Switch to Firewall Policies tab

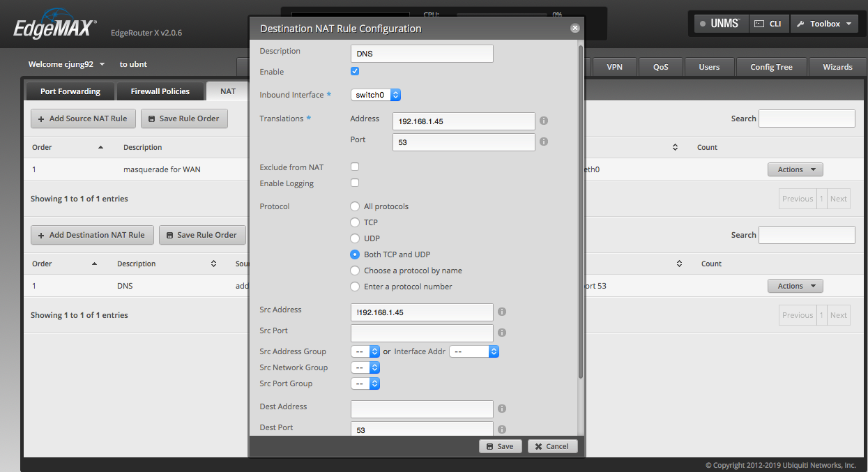pos(160,91)
